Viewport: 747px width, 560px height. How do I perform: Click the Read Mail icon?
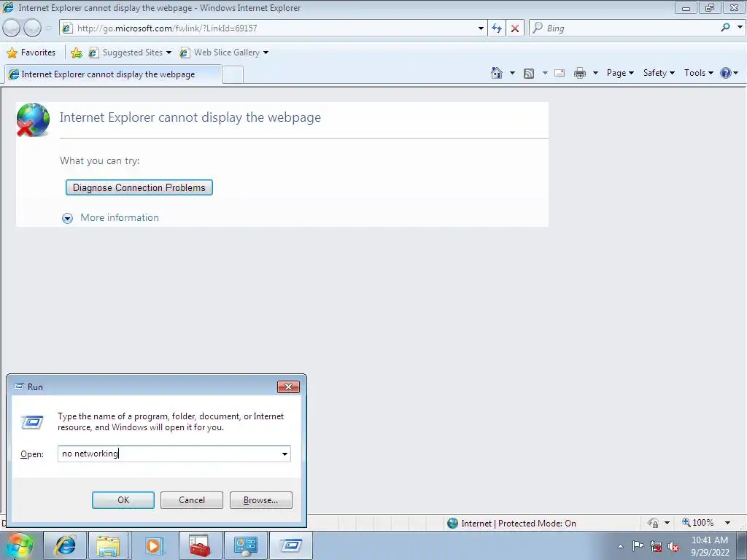[560, 73]
